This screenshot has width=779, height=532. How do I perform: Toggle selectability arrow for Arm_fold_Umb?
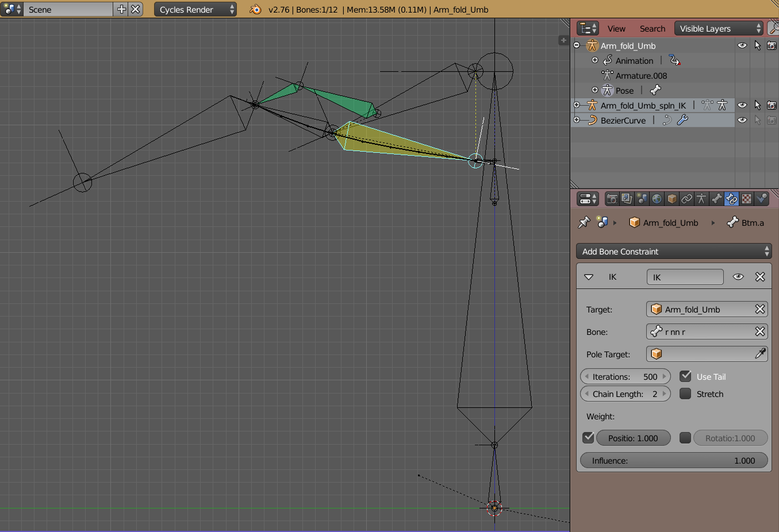757,45
